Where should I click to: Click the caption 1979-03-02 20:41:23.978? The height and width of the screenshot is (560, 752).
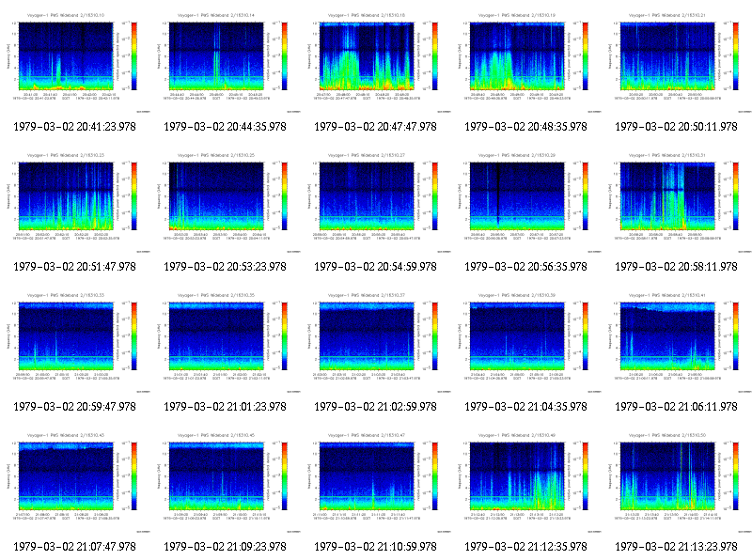tap(75, 127)
